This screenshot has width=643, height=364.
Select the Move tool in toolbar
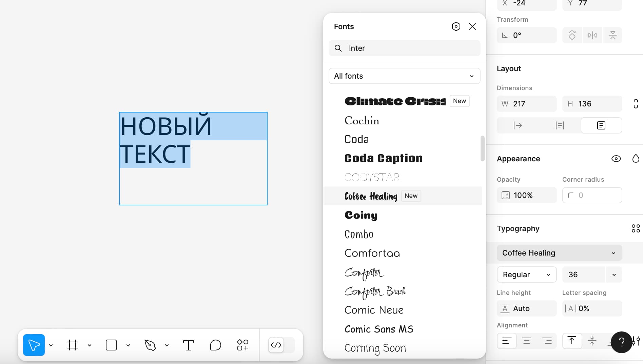[34, 345]
